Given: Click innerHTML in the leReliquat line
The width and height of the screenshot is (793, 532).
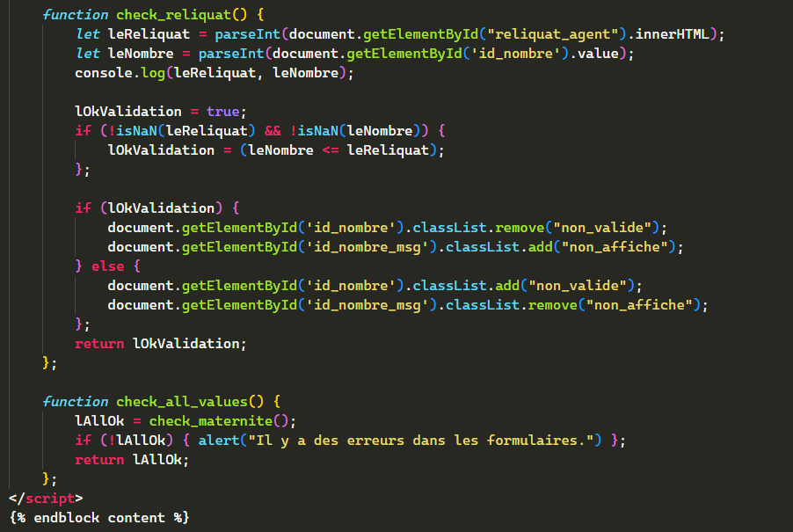Looking at the screenshot, I should [x=673, y=34].
